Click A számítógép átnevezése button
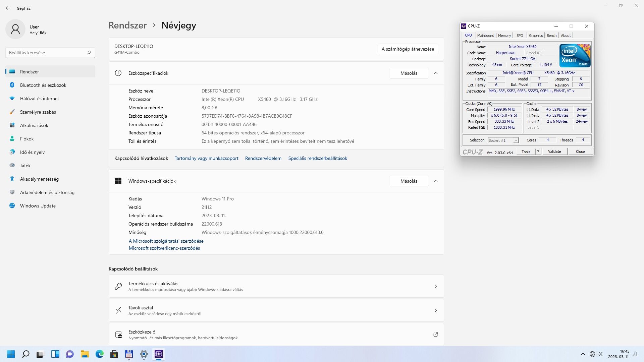644x362 pixels. tap(408, 49)
